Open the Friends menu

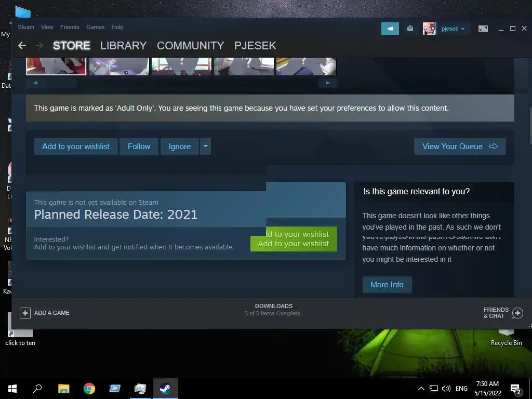pyautogui.click(x=70, y=27)
